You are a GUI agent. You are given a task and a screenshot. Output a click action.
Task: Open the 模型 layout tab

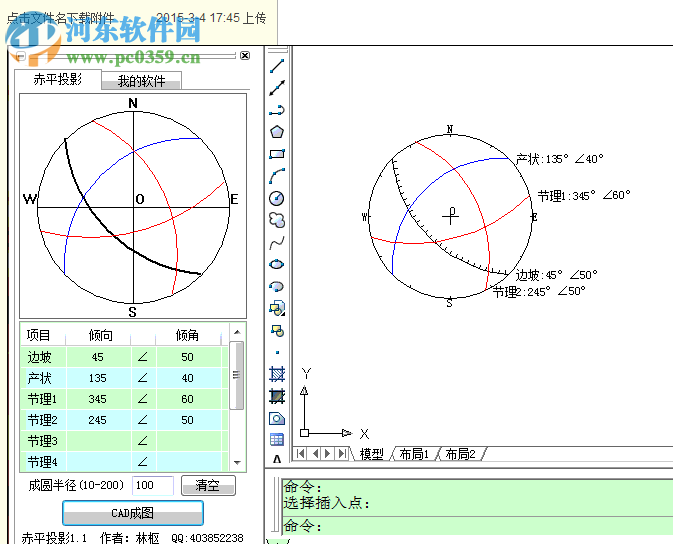click(371, 454)
